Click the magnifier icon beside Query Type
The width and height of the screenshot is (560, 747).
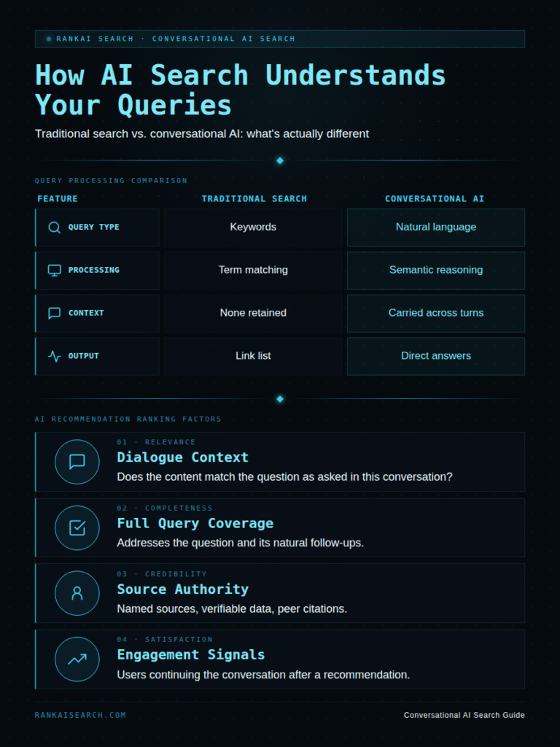(54, 228)
